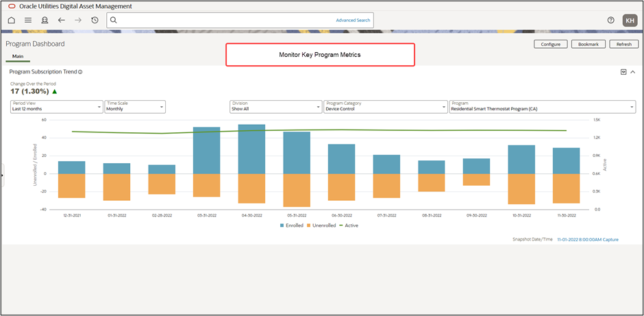Open the hamburger menu icon
The height and width of the screenshot is (316, 644).
point(28,21)
